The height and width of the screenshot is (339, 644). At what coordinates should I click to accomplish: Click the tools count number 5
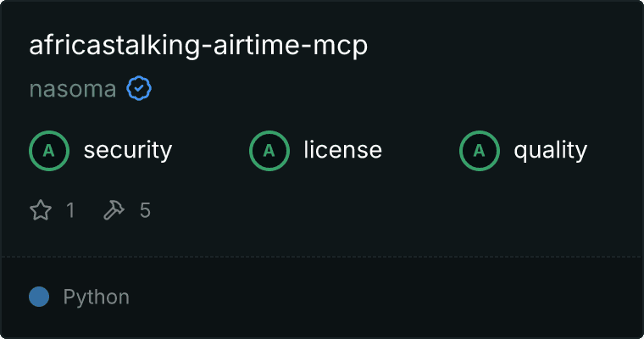pyautogui.click(x=145, y=210)
